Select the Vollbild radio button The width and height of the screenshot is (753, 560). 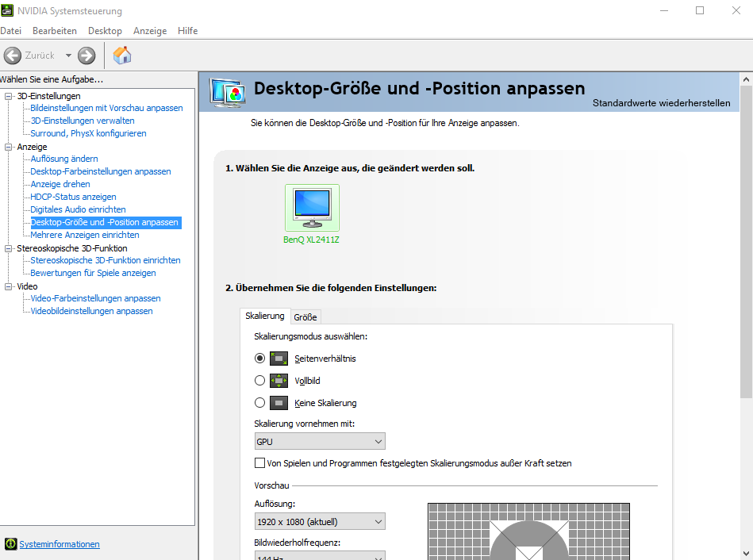(259, 381)
